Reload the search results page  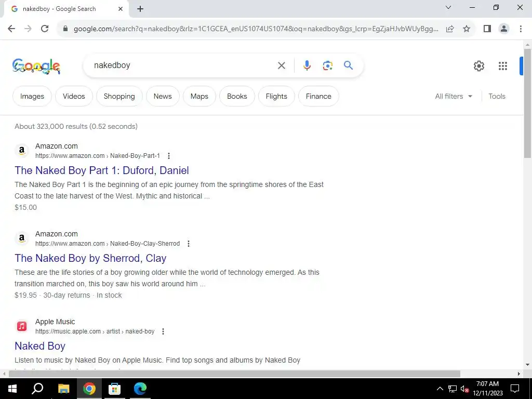[45, 29]
